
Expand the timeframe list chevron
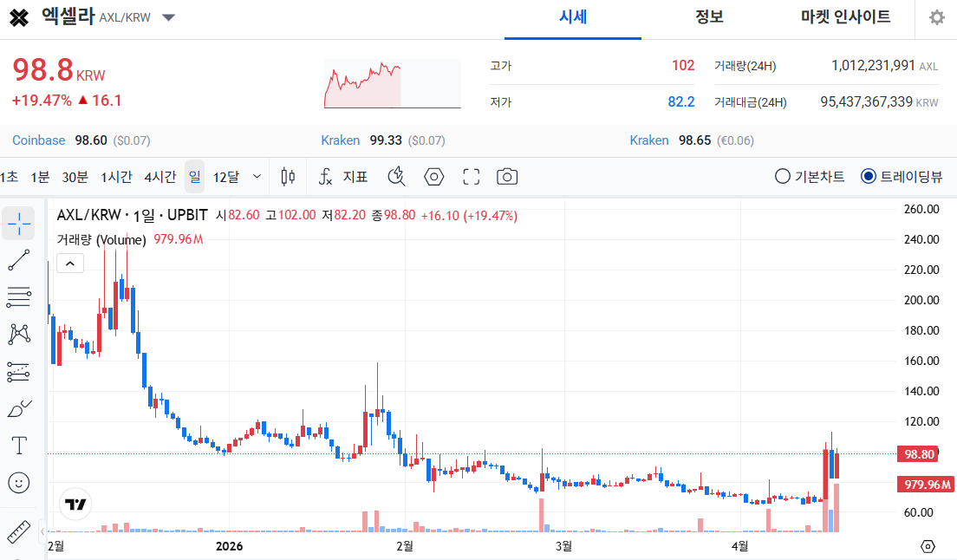point(257,177)
